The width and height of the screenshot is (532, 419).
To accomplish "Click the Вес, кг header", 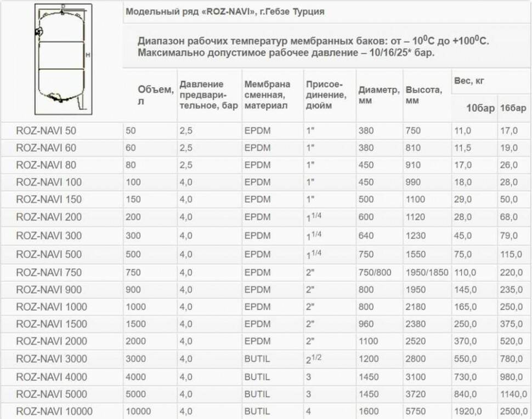I will click(x=469, y=81).
